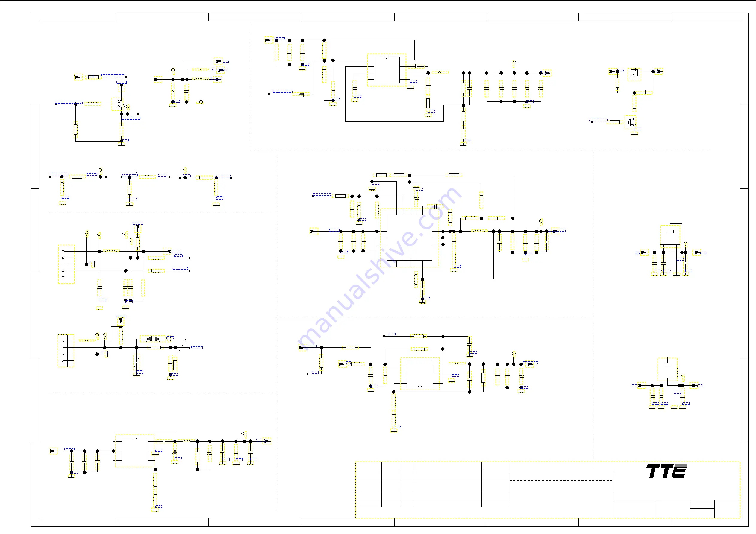Select the lower five-pin connector on the left
This screenshot has width=756, height=534.
click(x=66, y=351)
